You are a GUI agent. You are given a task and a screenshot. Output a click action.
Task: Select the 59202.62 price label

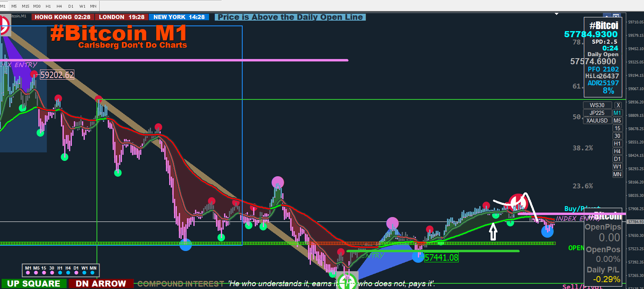point(57,75)
